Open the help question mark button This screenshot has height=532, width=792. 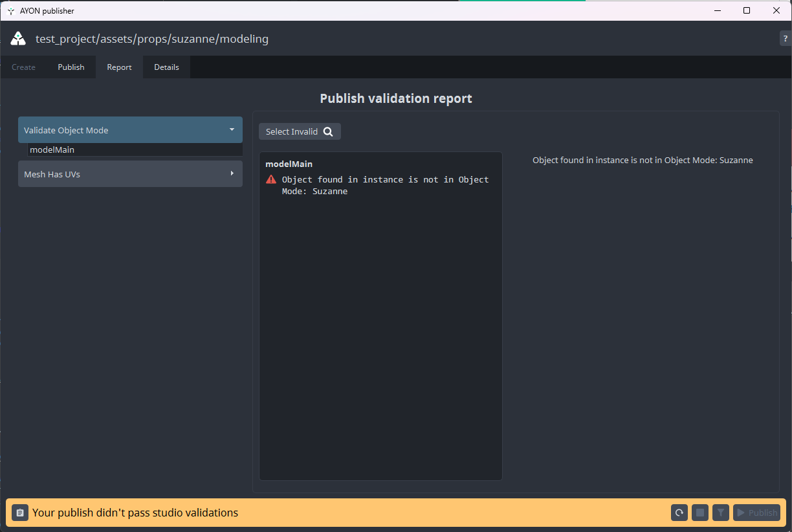786,38
